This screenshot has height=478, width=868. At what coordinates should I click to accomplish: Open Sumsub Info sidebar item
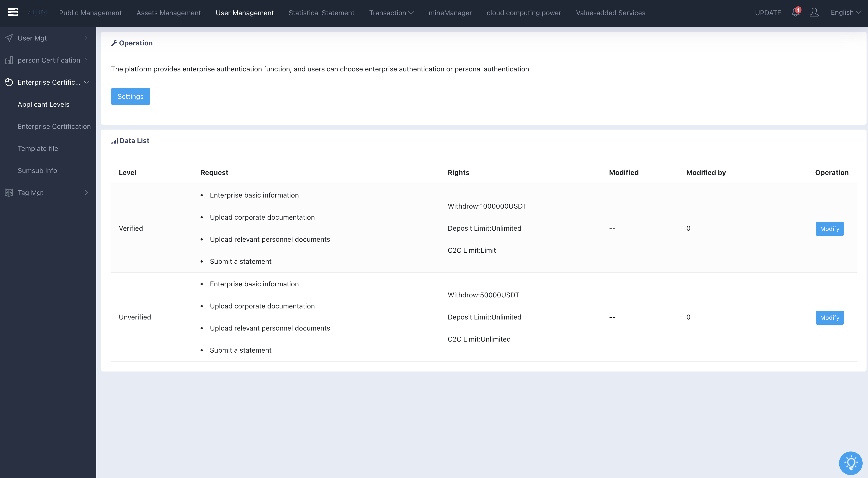[x=37, y=171]
